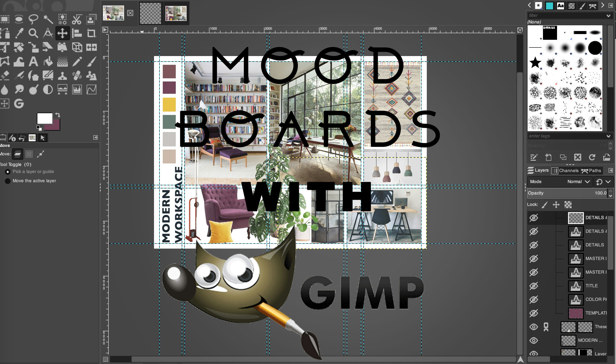Select the Pencil tool
The height and width of the screenshot is (364, 616).
point(77,61)
